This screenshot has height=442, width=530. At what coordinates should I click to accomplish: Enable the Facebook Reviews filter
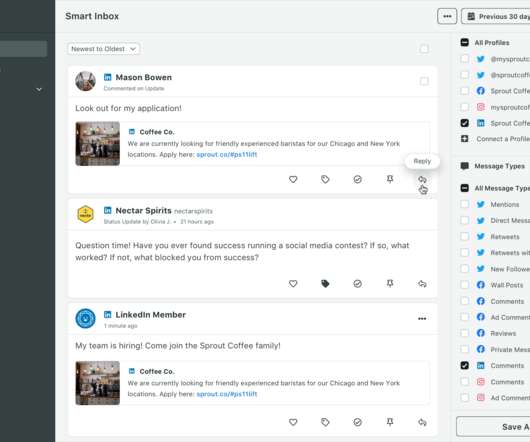[x=465, y=333]
